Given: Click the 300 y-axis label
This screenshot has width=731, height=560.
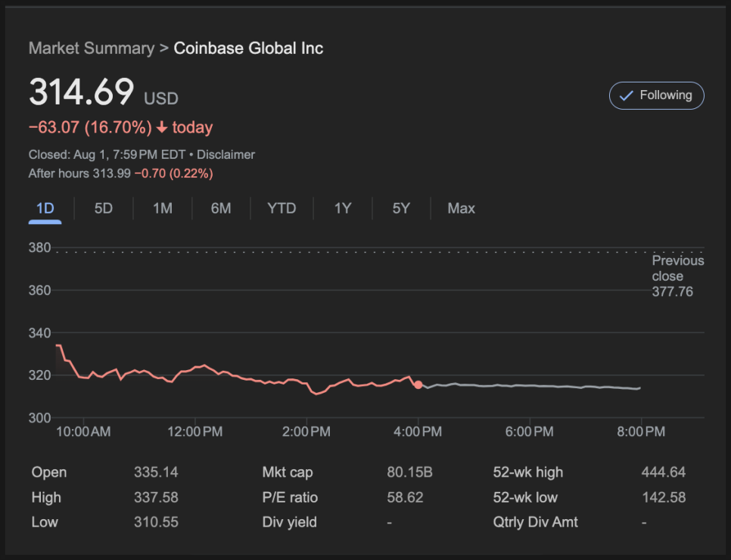Looking at the screenshot, I should [x=39, y=418].
